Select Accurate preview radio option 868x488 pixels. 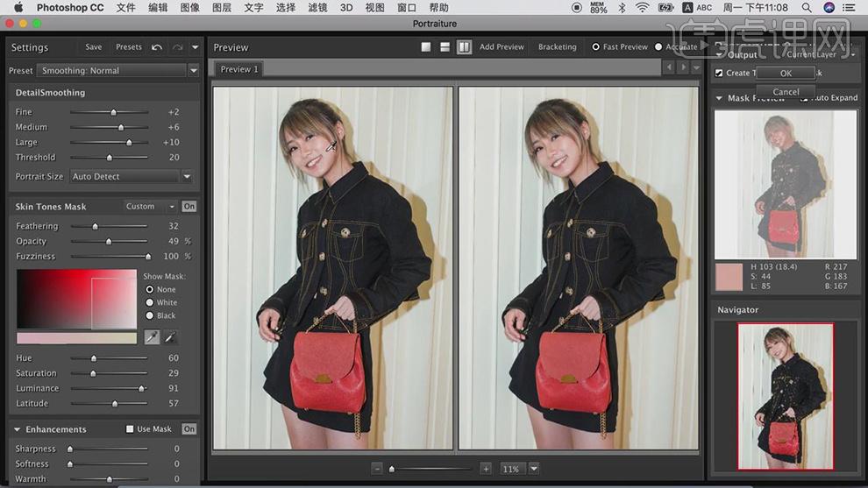point(658,47)
